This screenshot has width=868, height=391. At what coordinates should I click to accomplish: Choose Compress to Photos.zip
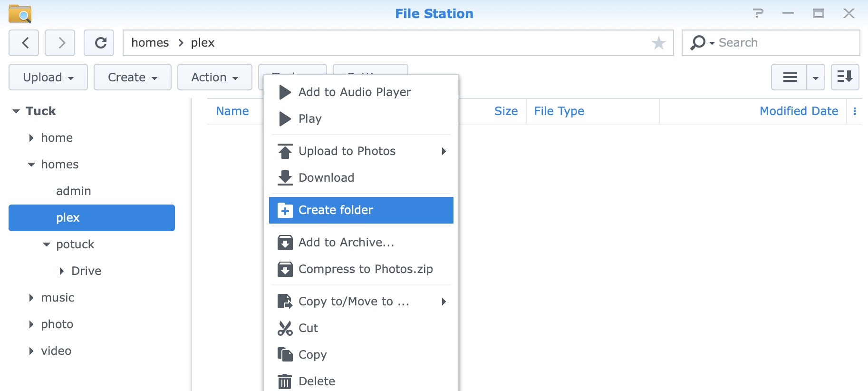coord(365,269)
